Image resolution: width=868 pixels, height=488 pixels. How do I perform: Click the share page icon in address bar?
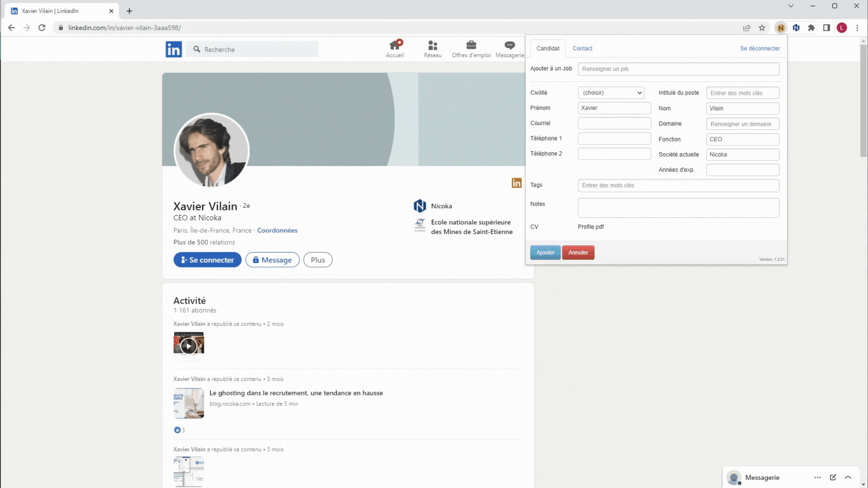(x=747, y=28)
